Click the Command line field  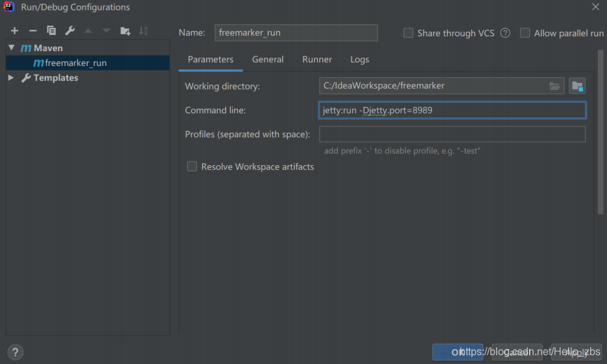pyautogui.click(x=452, y=110)
